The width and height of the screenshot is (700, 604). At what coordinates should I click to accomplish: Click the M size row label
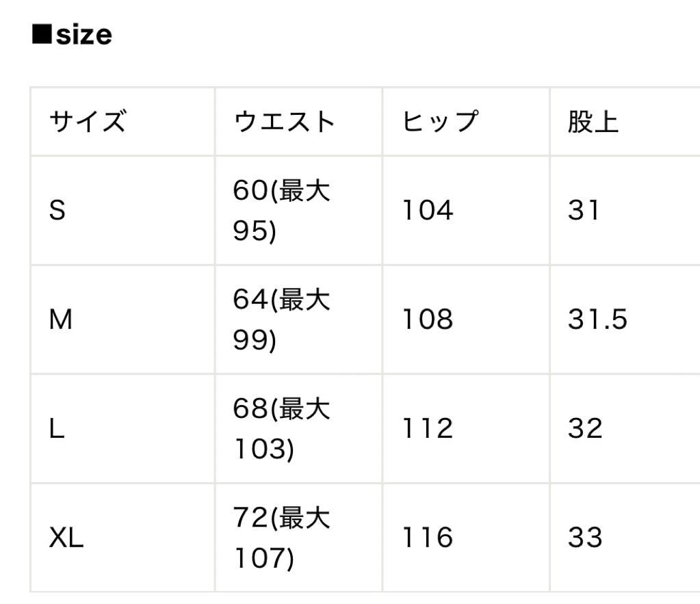coord(61,319)
